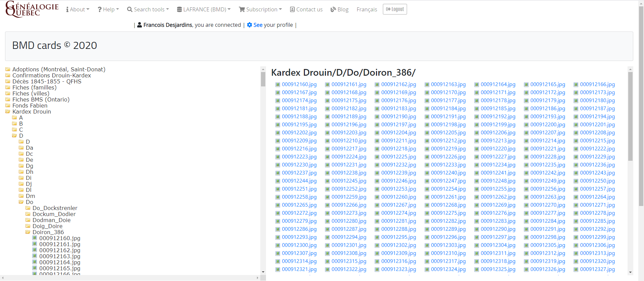Click image icon for 000912286.jpg
The width and height of the screenshot is (644, 281).
point(278,229)
